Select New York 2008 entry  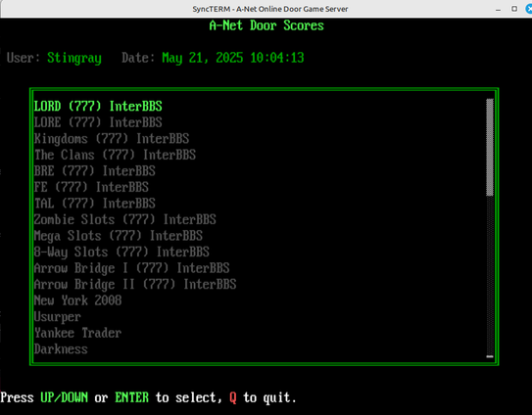77,300
